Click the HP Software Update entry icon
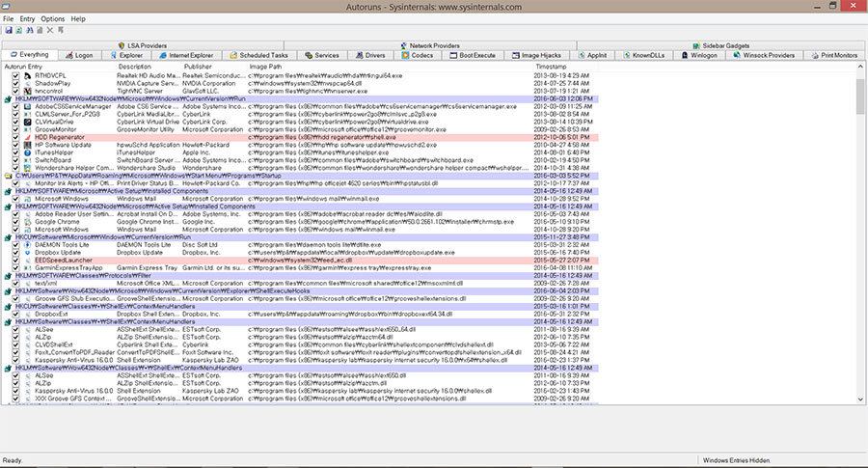The width and height of the screenshot is (868, 468). point(27,145)
